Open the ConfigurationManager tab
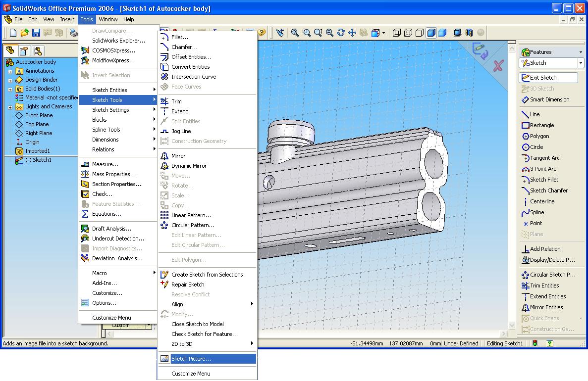The image size is (588, 381). coord(37,50)
